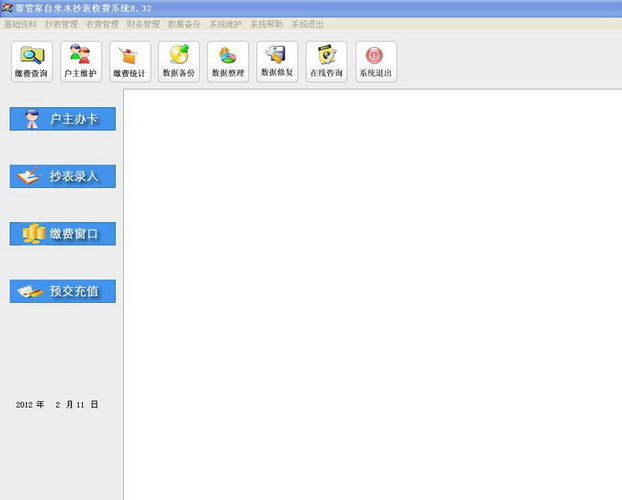622x500 pixels.
Task: Click the red 系统退出 toolbar icon
Action: pos(376,62)
